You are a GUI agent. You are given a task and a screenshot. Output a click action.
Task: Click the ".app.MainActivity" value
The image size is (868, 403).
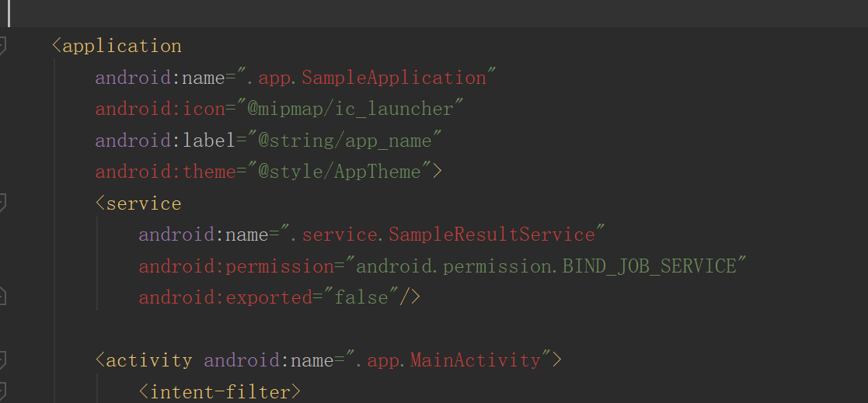[x=448, y=361]
